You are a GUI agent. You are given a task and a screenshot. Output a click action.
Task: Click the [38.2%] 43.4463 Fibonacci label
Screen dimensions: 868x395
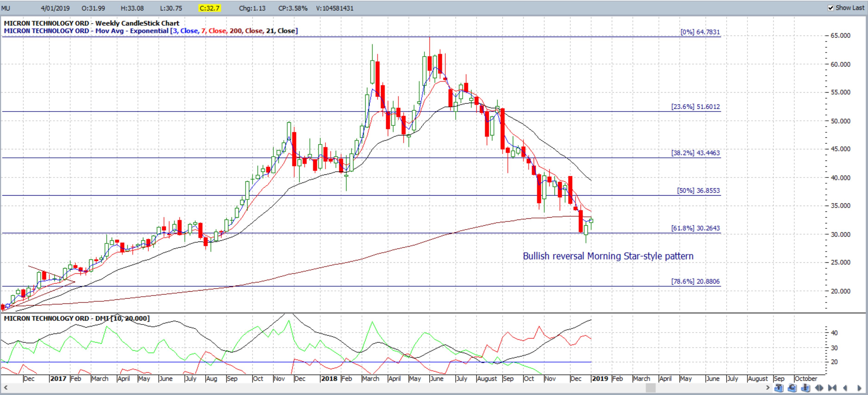pyautogui.click(x=696, y=153)
